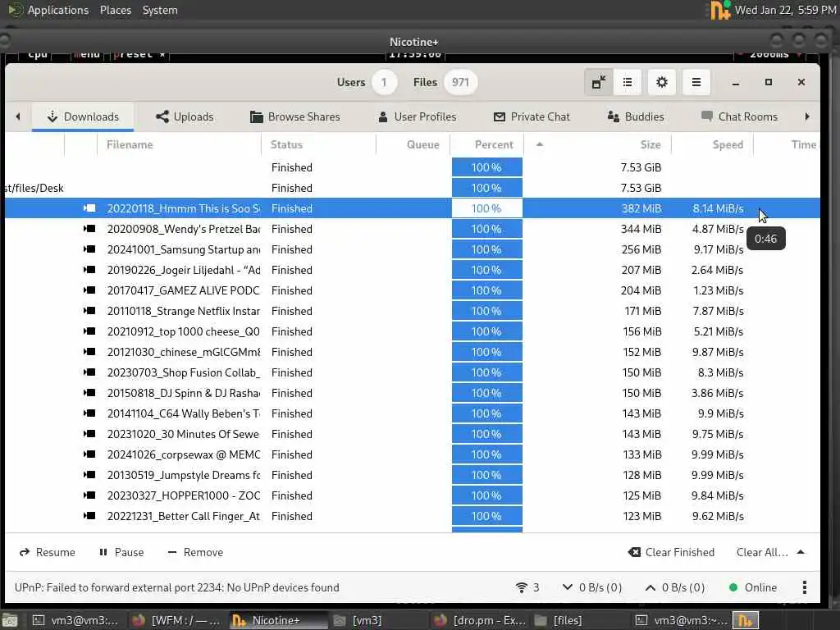
Task: Sort by the Queue column header
Action: coord(413,144)
